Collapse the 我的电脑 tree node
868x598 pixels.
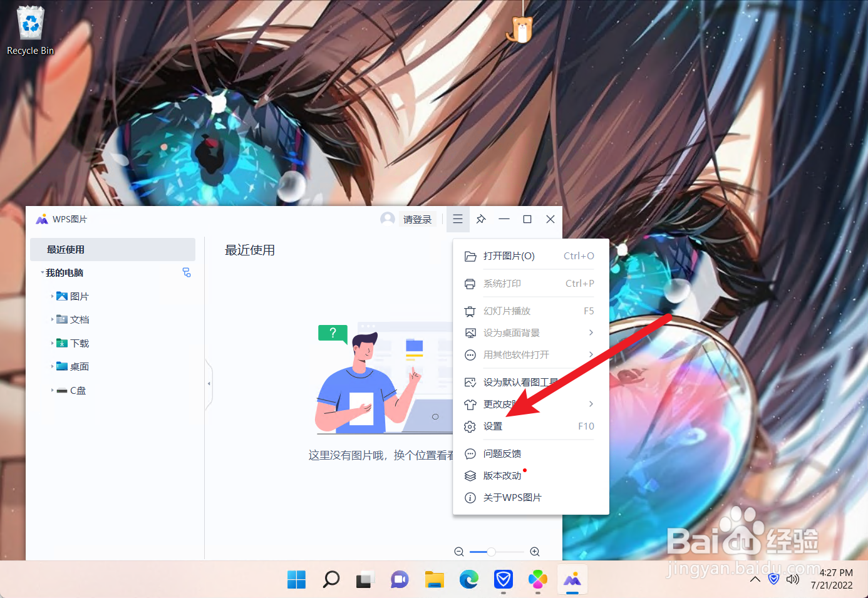(x=43, y=272)
